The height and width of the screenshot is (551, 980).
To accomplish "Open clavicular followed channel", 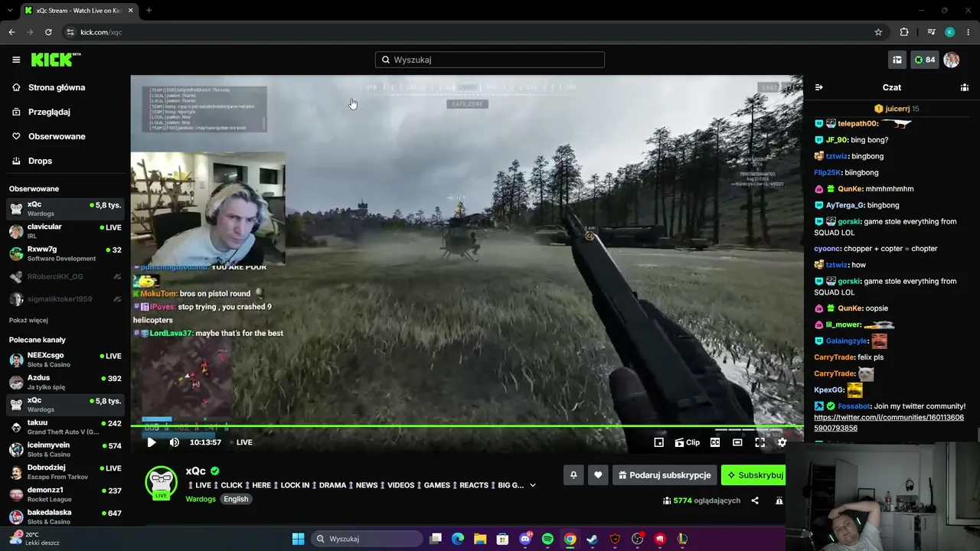I will coord(65,231).
